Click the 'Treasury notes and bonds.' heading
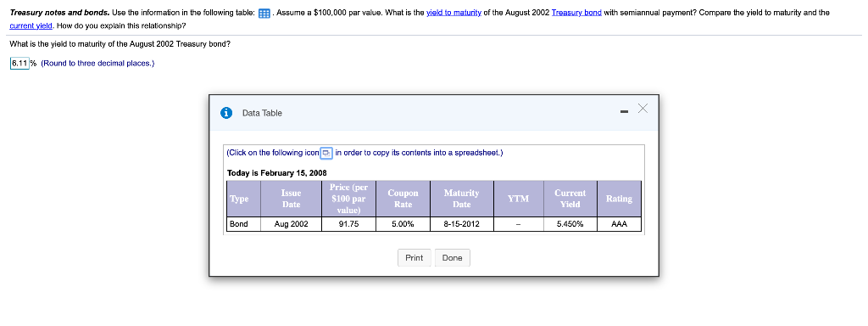The image size is (868, 326). [x=59, y=12]
